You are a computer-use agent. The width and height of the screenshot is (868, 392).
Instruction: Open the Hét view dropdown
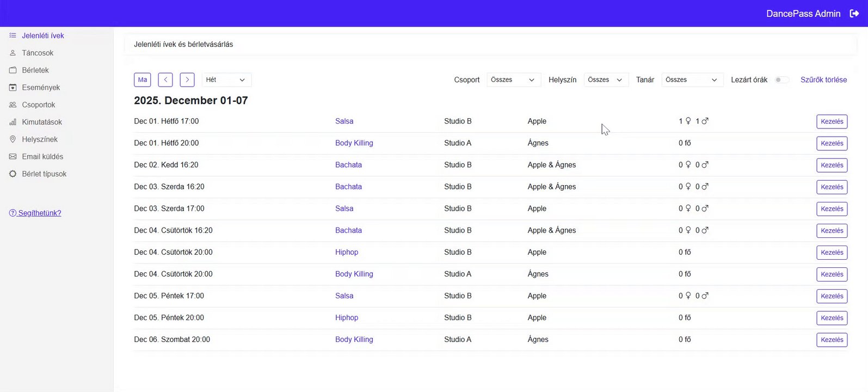point(226,80)
